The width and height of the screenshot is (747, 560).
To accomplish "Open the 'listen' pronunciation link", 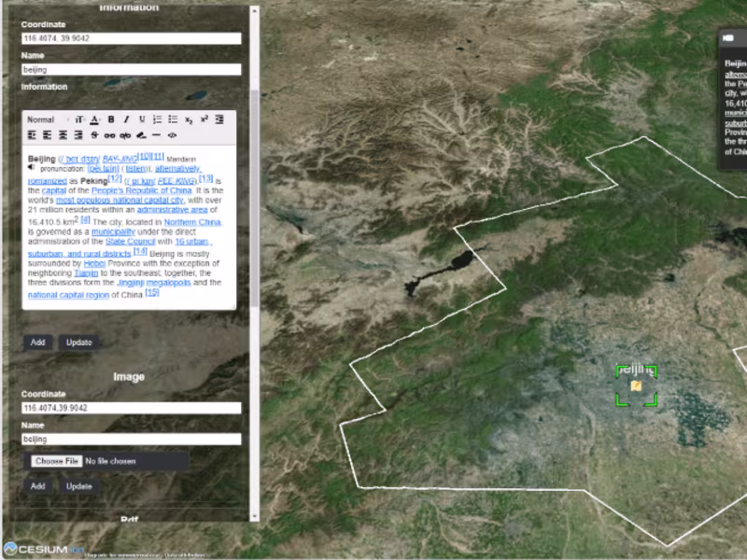I will point(136,169).
